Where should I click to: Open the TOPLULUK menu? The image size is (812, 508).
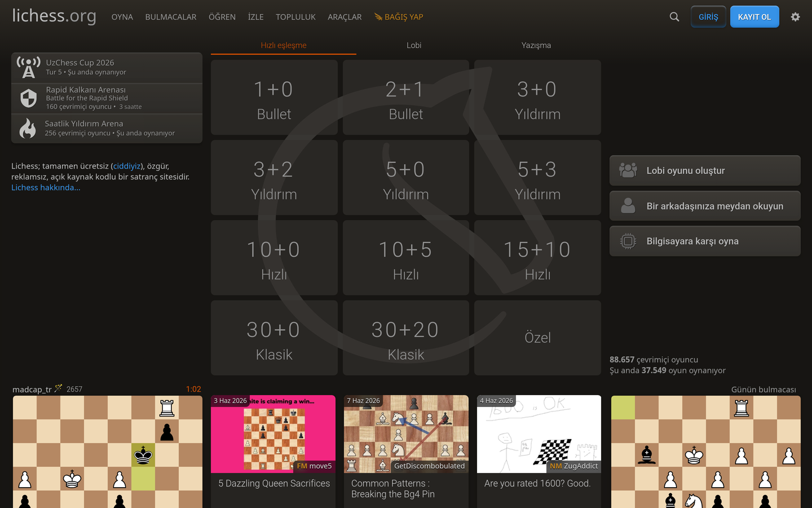point(295,17)
